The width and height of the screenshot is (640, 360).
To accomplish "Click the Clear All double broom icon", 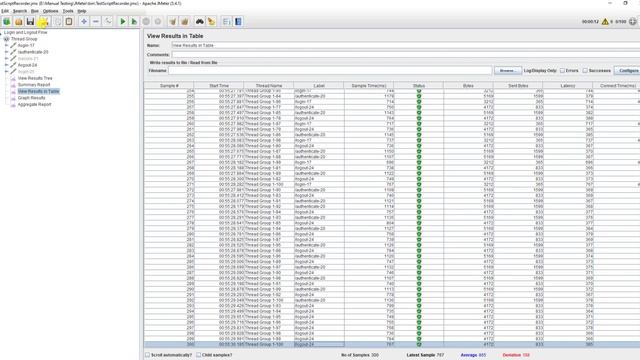I will coord(184,21).
